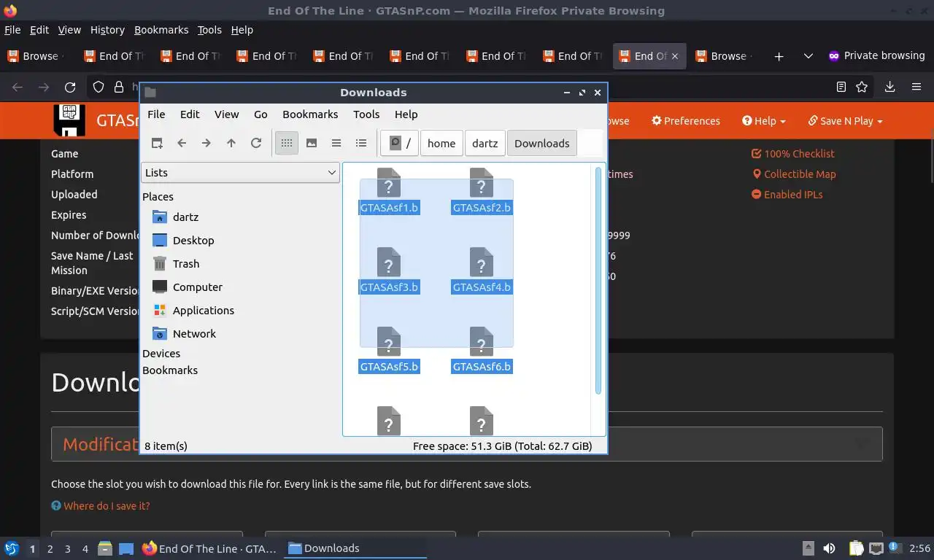The width and height of the screenshot is (934, 560).
Task: Click the taskbar volume icon
Action: coord(829,548)
